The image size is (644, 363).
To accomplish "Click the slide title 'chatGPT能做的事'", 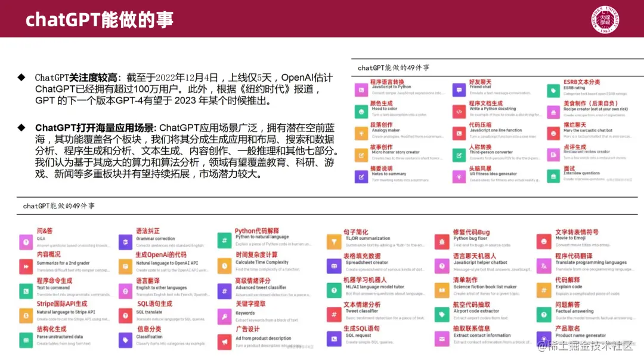I will click(100, 19).
